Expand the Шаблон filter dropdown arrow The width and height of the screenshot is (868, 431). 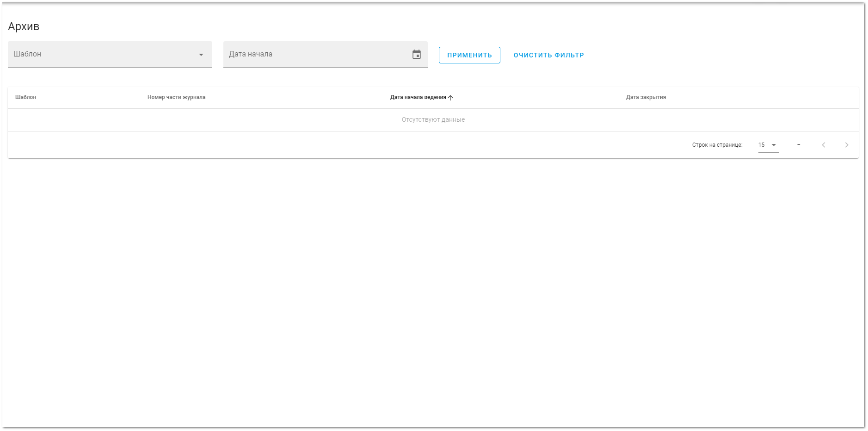(x=201, y=55)
